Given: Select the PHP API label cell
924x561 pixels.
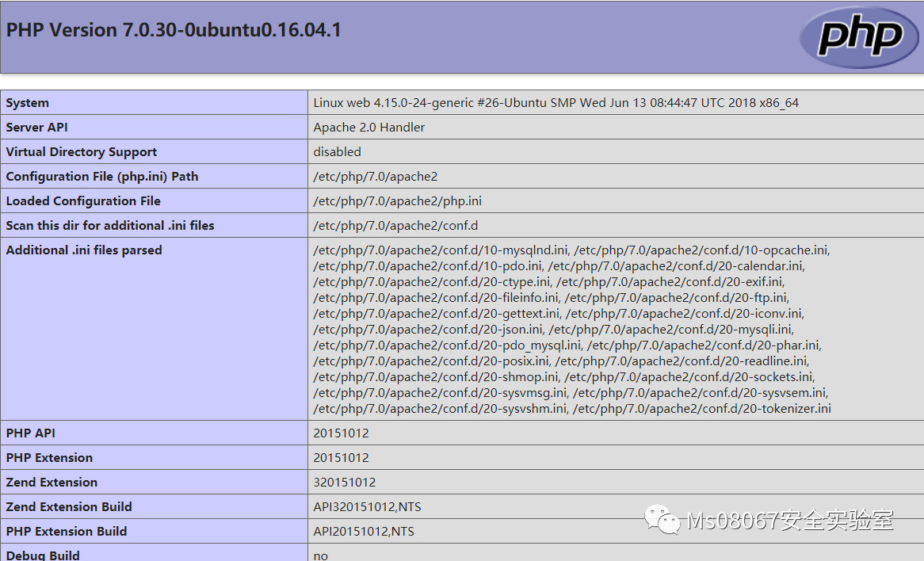Looking at the screenshot, I should coord(31,433).
